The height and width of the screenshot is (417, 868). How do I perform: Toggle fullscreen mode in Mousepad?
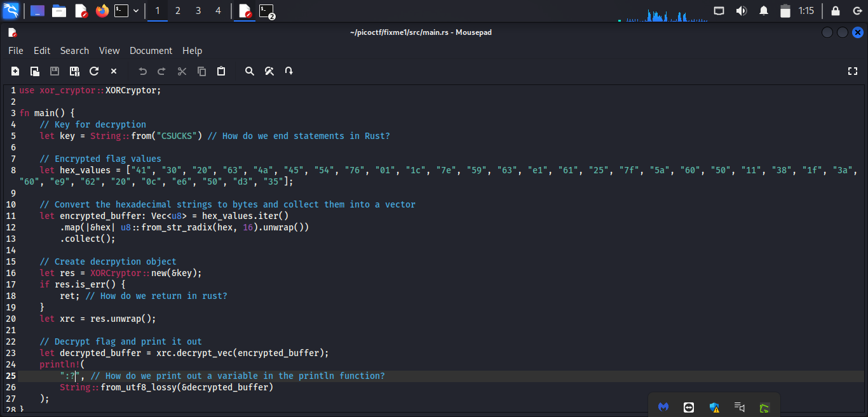pos(853,71)
